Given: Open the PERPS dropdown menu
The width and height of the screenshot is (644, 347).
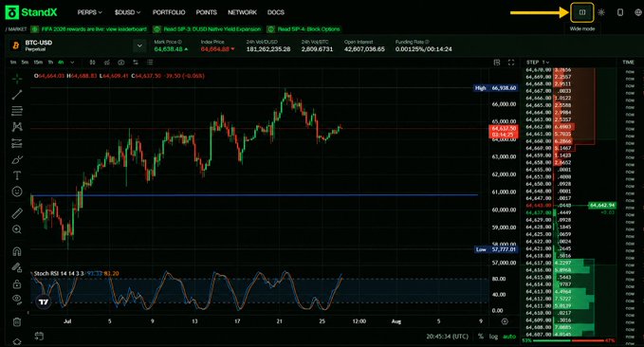Looking at the screenshot, I should (89, 12).
